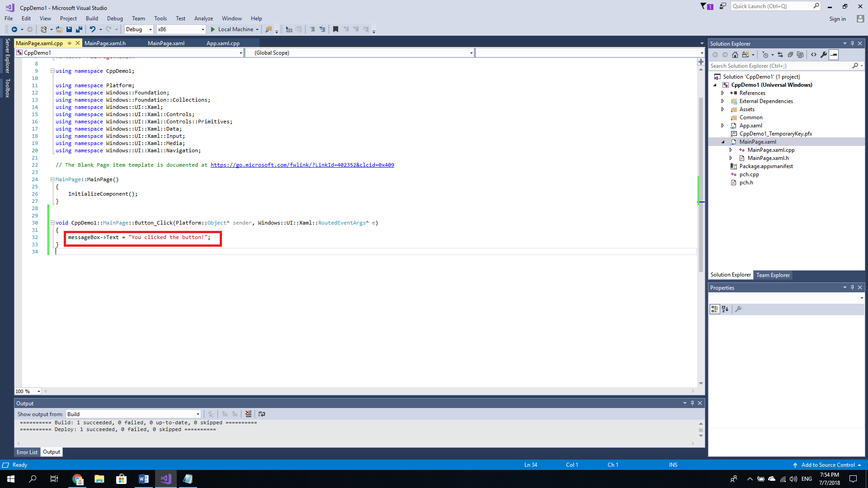Image resolution: width=868 pixels, height=488 pixels.
Task: Click the editor vertical scrollbar thumb
Action: (x=701, y=184)
